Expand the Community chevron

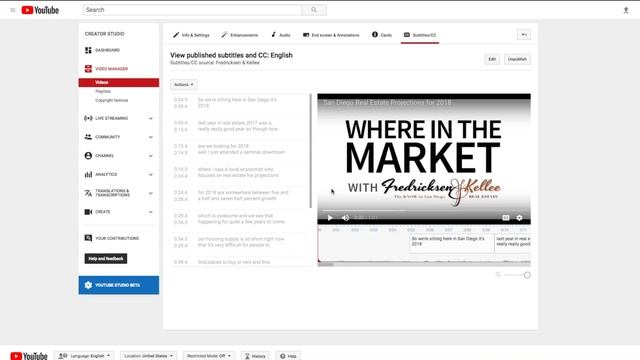151,137
